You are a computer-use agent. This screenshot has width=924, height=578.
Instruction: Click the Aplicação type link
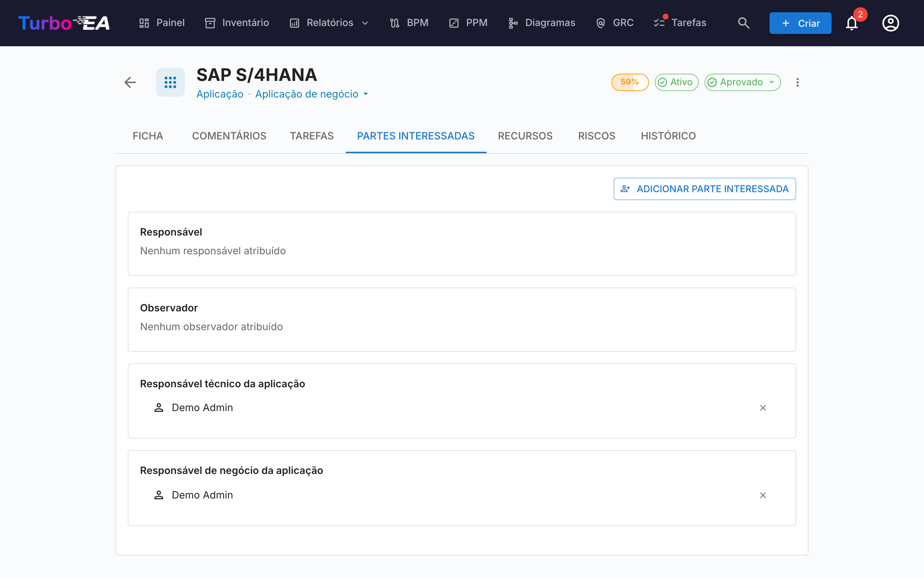point(219,94)
